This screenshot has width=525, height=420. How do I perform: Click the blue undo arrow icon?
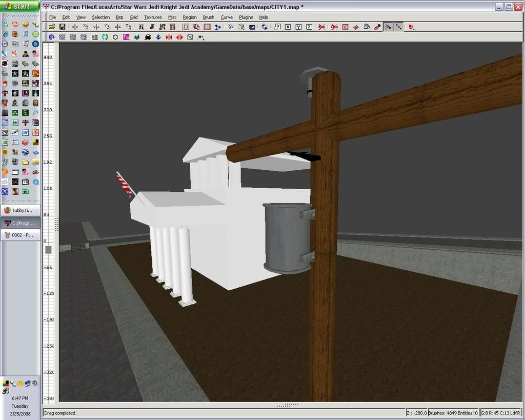coord(52,37)
